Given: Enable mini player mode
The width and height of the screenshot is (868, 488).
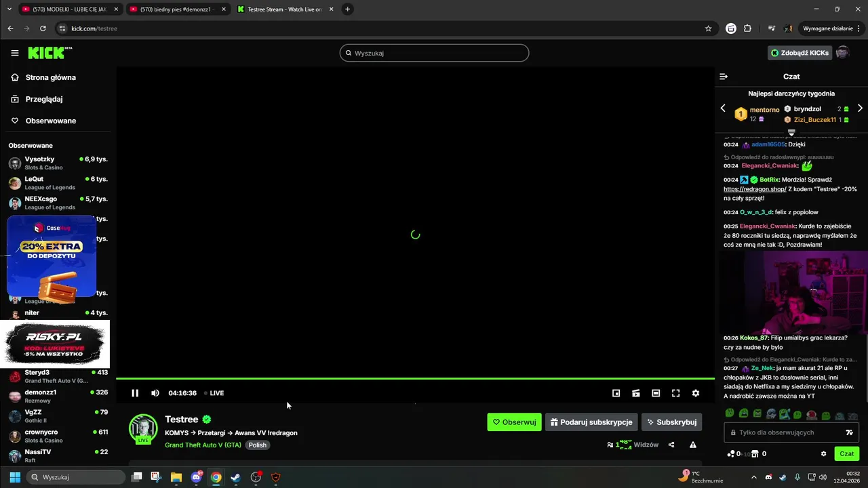Looking at the screenshot, I should pyautogui.click(x=616, y=393).
